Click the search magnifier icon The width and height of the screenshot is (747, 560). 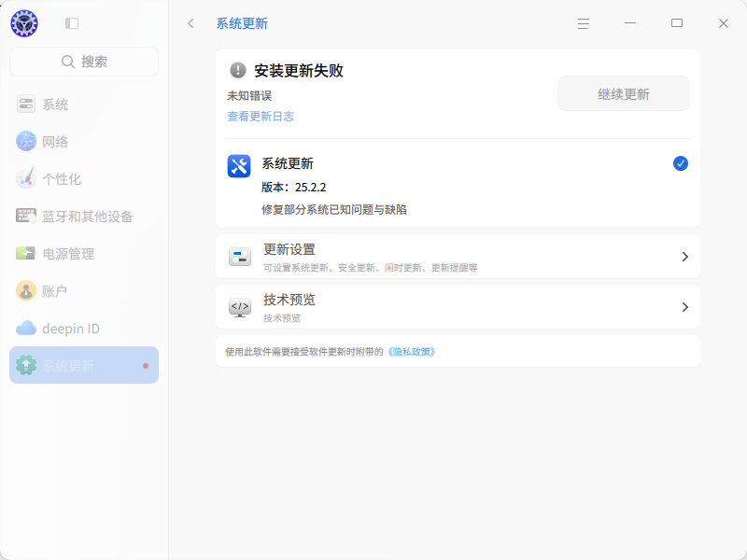click(68, 62)
